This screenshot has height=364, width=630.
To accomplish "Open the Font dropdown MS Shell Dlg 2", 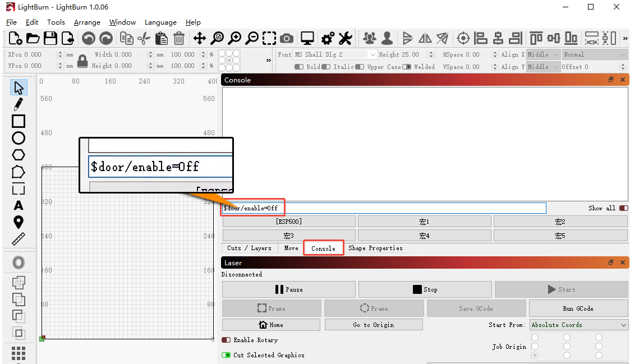I will click(335, 54).
